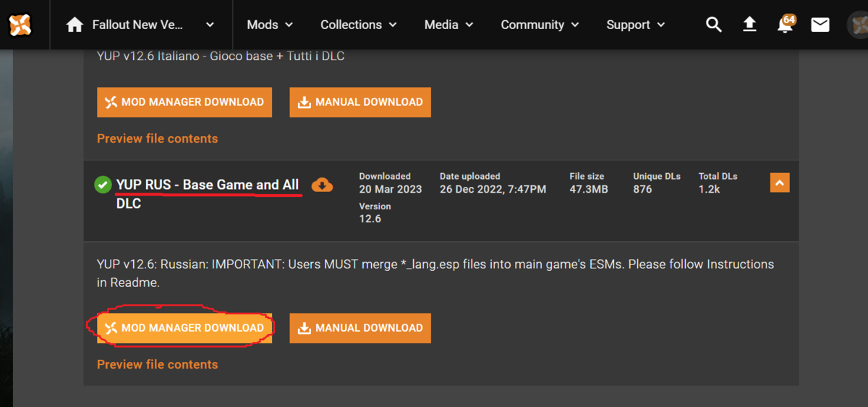This screenshot has width=868, height=407.
Task: Click the orange cloud download icon
Action: click(322, 185)
